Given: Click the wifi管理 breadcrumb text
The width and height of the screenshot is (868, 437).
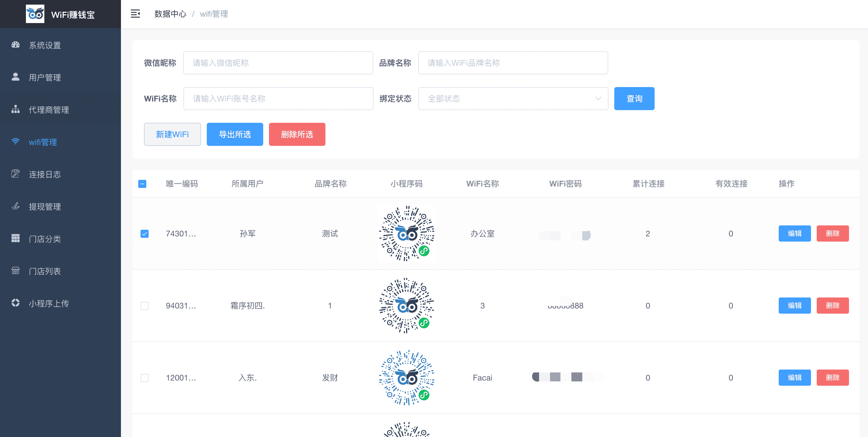Looking at the screenshot, I should tap(214, 14).
